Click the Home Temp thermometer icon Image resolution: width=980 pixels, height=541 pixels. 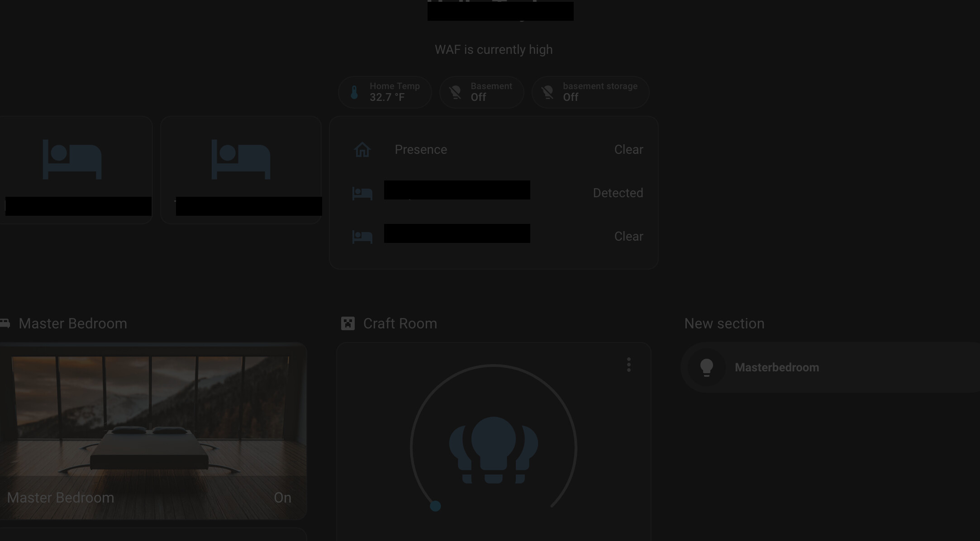[x=355, y=92]
